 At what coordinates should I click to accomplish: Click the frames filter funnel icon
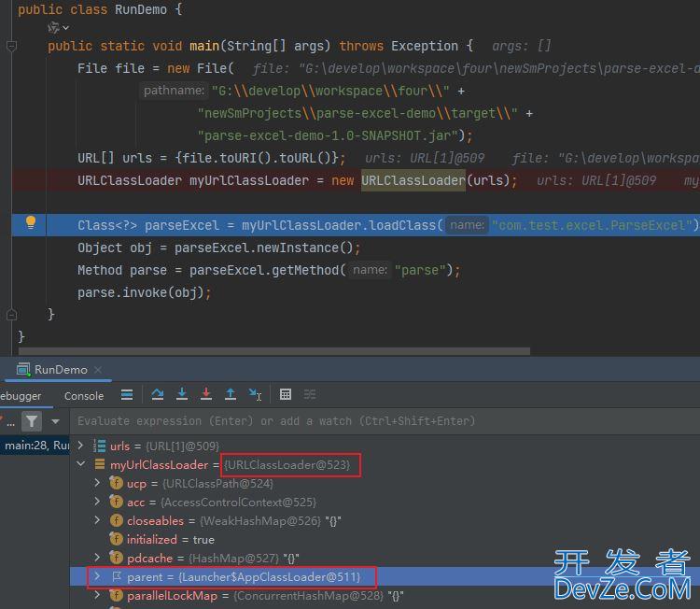coord(32,421)
